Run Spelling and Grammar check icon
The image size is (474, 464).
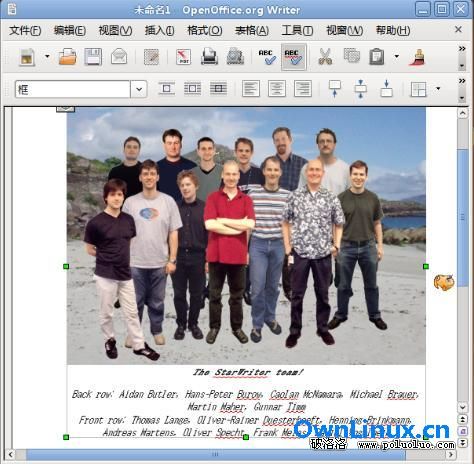coord(267,57)
